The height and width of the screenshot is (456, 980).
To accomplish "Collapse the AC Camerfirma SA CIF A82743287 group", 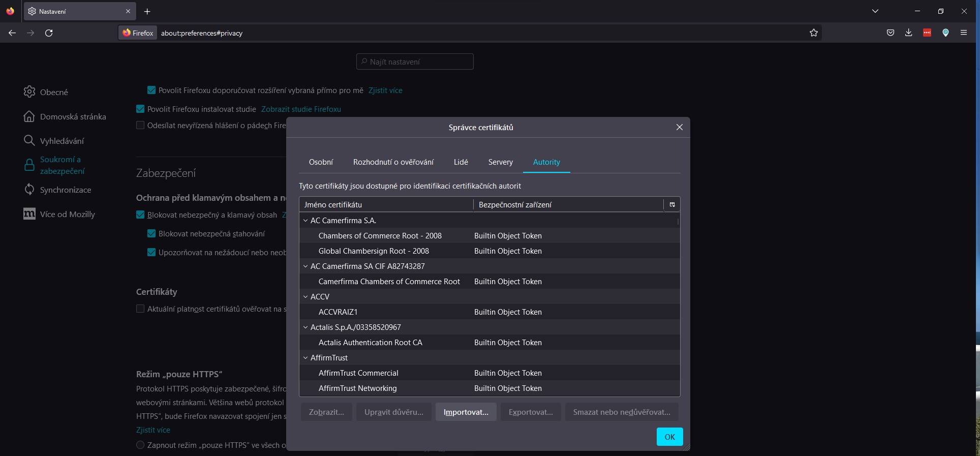I will pos(305,266).
